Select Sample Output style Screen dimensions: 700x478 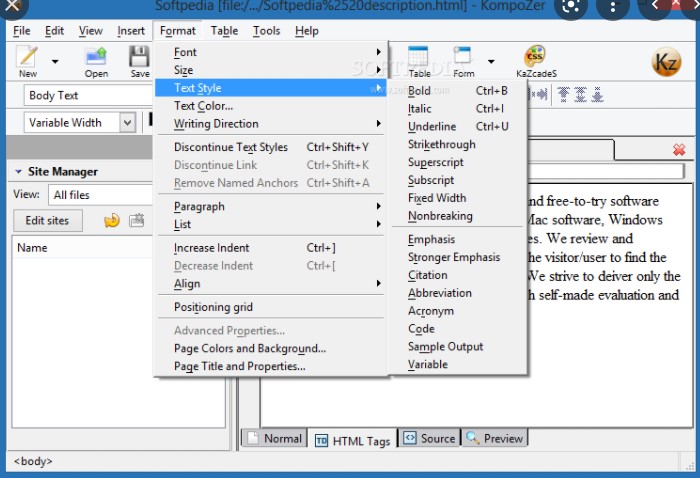click(458, 346)
